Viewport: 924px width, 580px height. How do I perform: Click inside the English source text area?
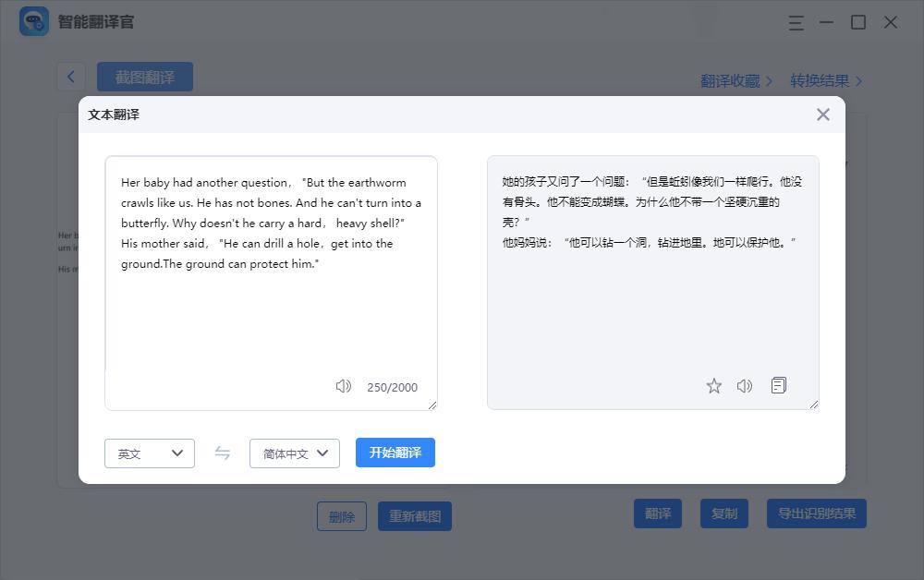click(270, 277)
